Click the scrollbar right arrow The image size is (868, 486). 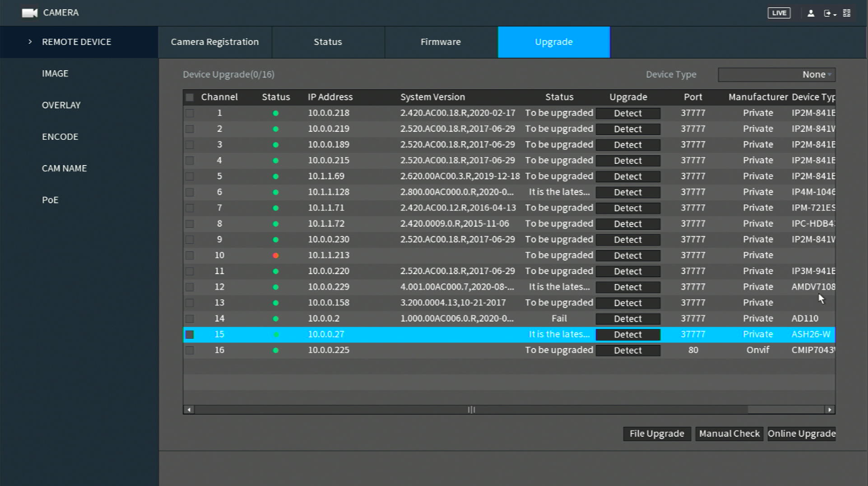tap(830, 410)
